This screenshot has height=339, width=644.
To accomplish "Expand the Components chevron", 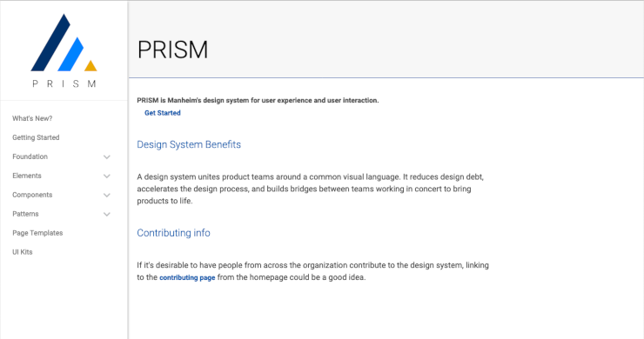I will [x=107, y=195].
